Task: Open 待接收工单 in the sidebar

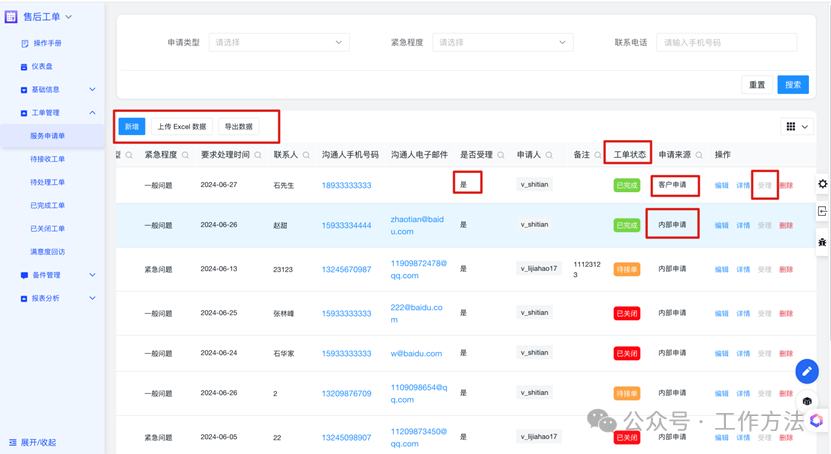Action: [x=48, y=159]
